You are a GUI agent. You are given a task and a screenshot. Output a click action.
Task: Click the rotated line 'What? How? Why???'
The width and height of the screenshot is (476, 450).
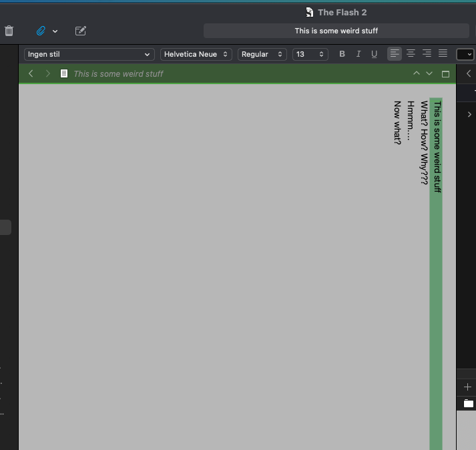(x=424, y=143)
